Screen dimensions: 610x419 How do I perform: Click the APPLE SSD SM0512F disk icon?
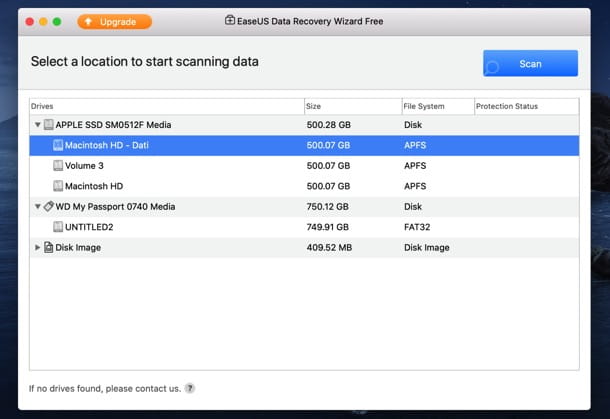(x=49, y=124)
